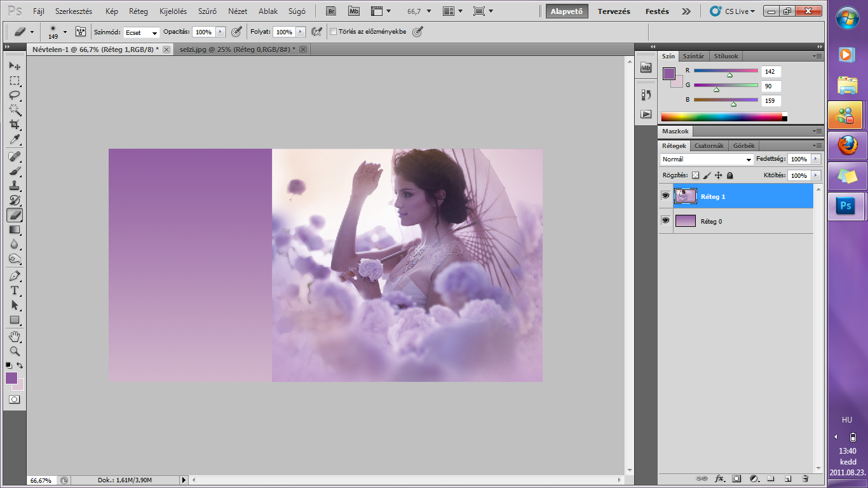Open the Opacitás slider arrow

tap(220, 32)
